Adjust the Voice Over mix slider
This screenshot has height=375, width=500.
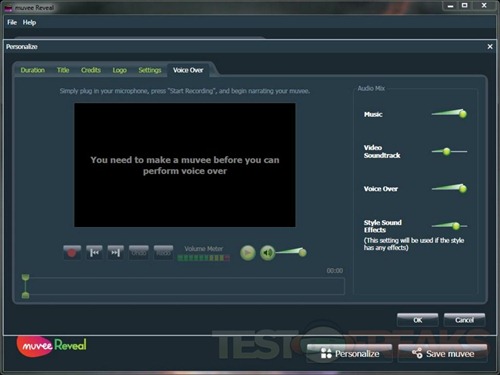coord(449,188)
